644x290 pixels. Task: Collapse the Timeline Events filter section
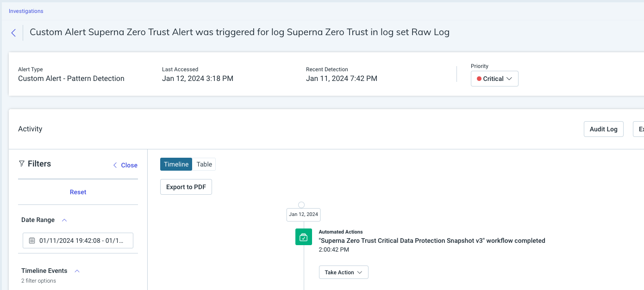(77, 271)
